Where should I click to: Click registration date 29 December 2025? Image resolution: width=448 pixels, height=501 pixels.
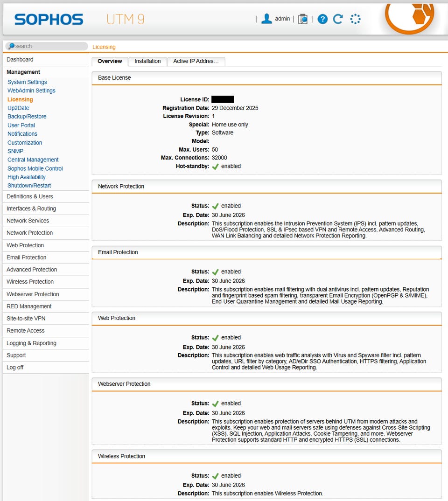point(235,108)
